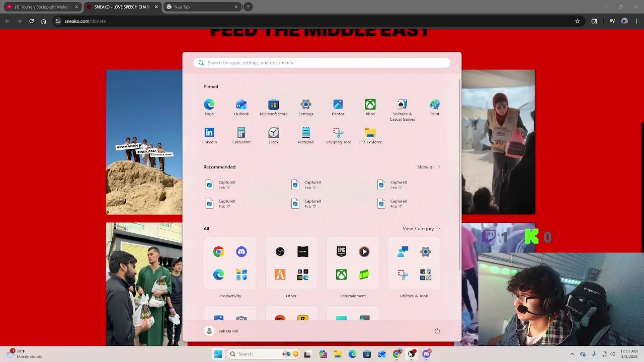Open Media Player in the Entertainment category
The width and height of the screenshot is (644, 362).
point(364,252)
